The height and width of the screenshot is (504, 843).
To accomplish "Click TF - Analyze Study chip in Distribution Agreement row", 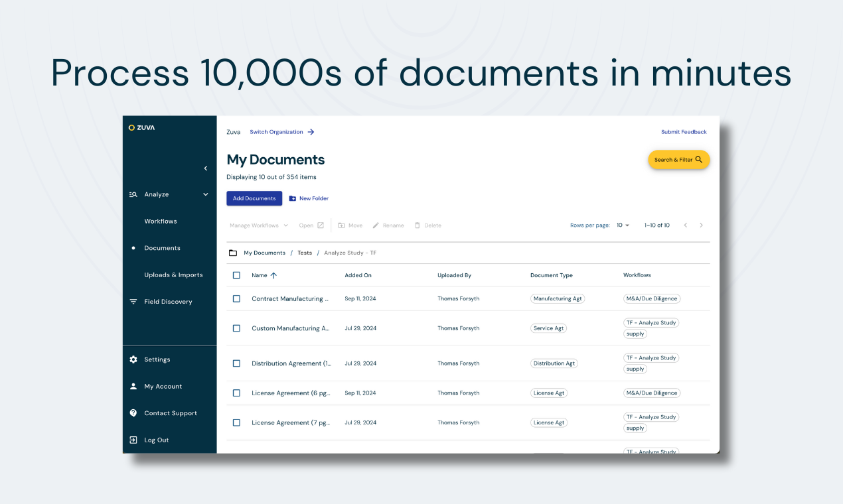I will click(651, 358).
